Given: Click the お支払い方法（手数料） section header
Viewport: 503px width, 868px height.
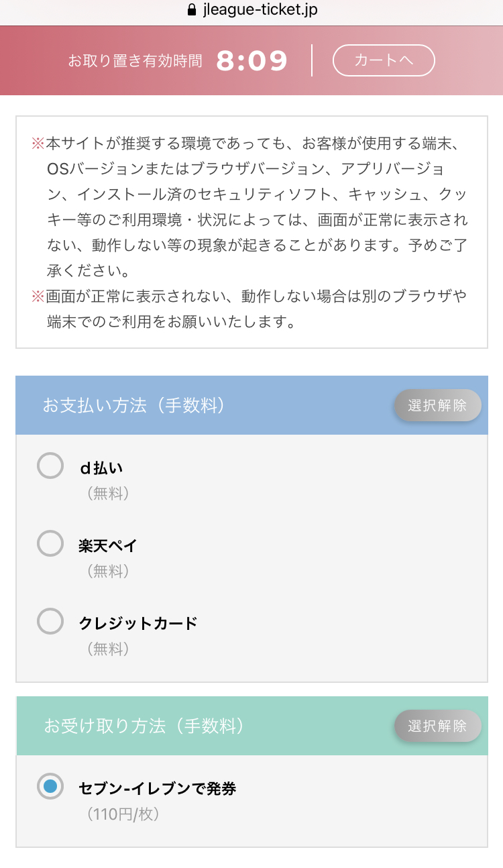Looking at the screenshot, I should (x=133, y=406).
